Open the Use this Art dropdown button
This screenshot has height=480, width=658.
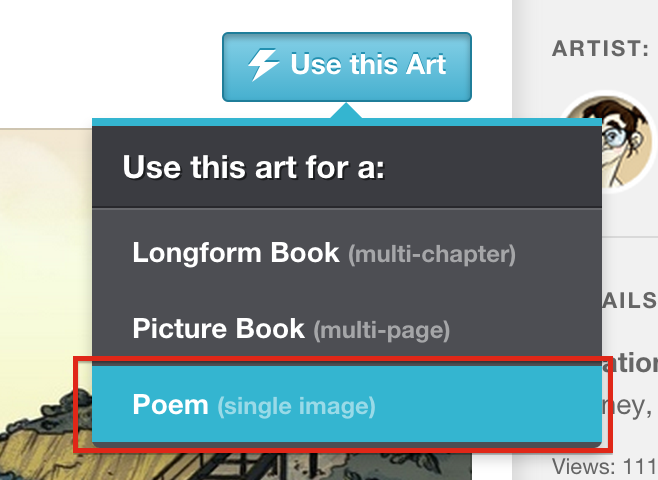point(347,67)
